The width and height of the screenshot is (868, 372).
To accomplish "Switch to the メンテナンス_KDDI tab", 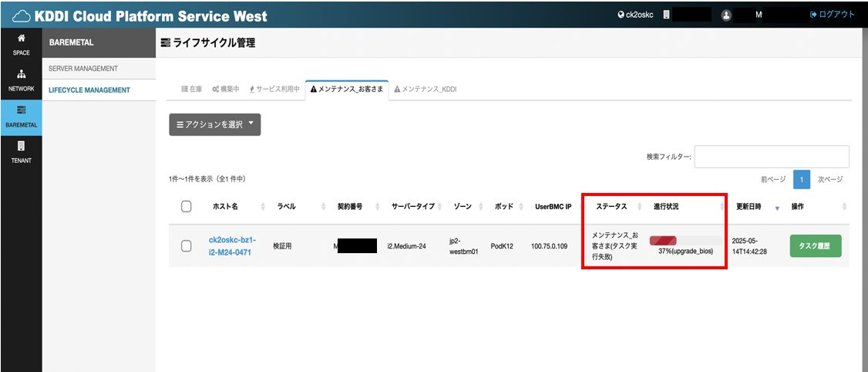I will coord(426,90).
